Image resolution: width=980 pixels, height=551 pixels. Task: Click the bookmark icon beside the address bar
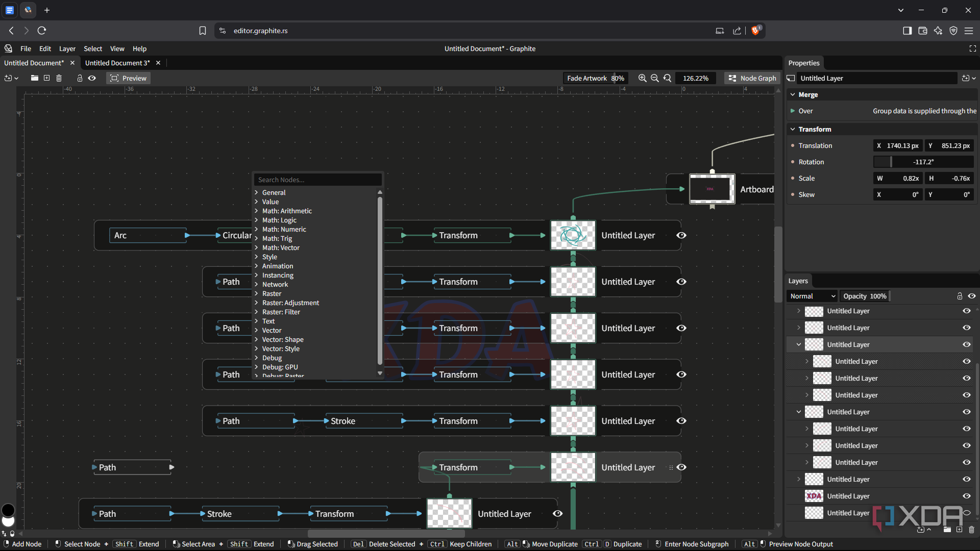click(x=203, y=31)
